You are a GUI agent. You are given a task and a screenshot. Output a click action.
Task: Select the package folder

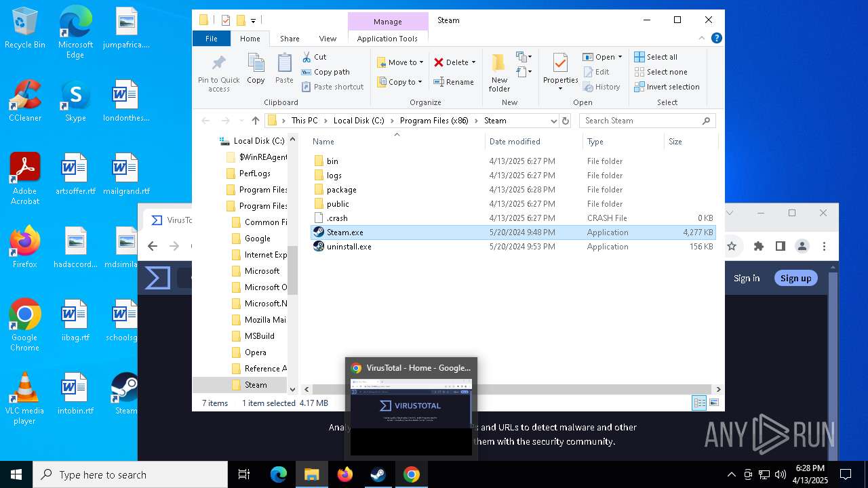[513, 190]
